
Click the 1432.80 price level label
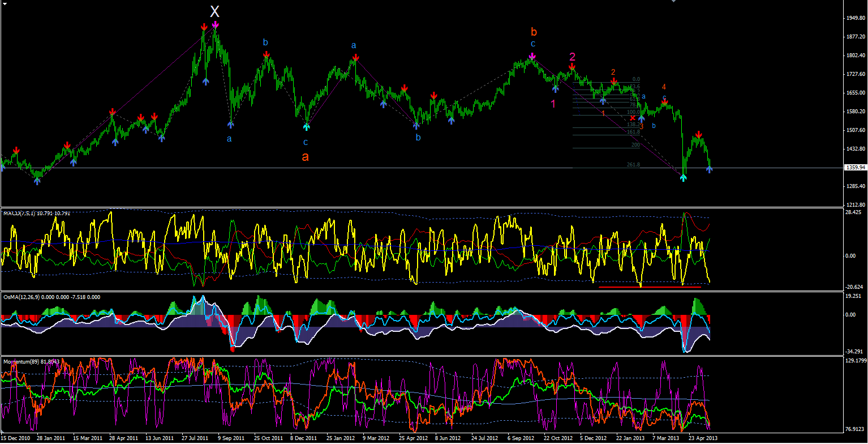coord(855,149)
